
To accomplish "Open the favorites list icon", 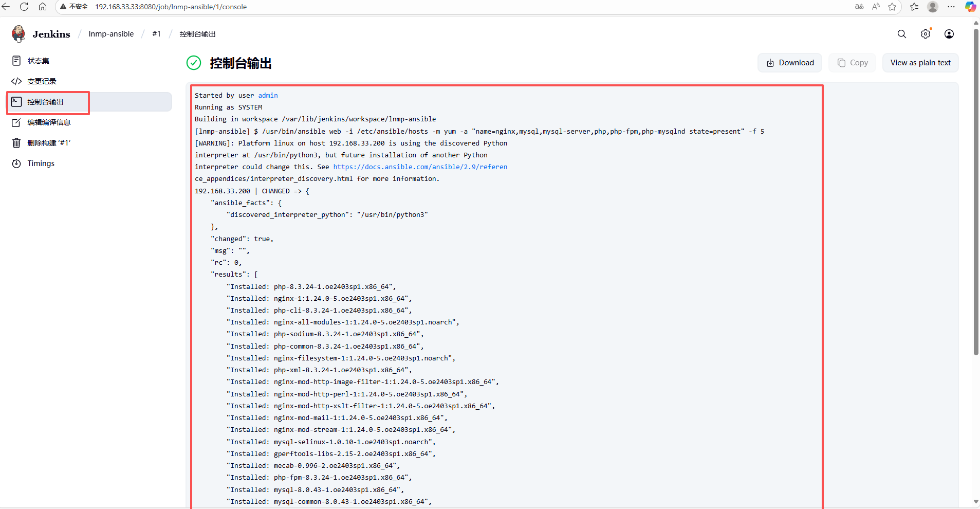I will coord(914,7).
